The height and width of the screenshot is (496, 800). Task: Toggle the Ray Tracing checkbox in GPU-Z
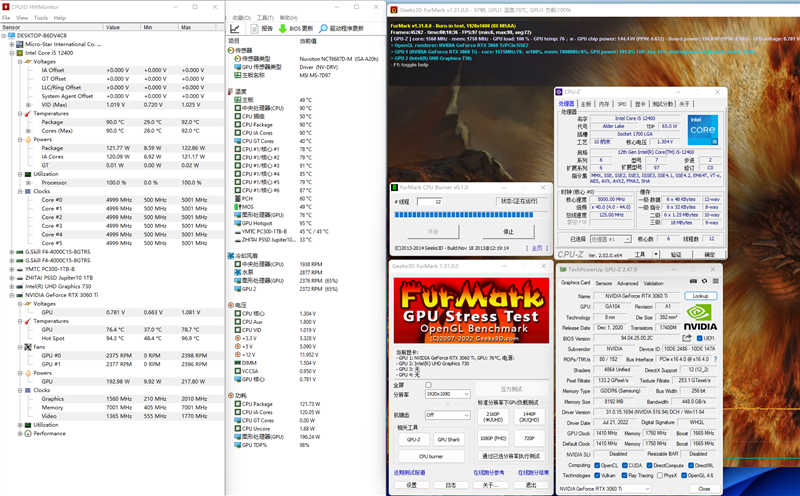coord(624,475)
